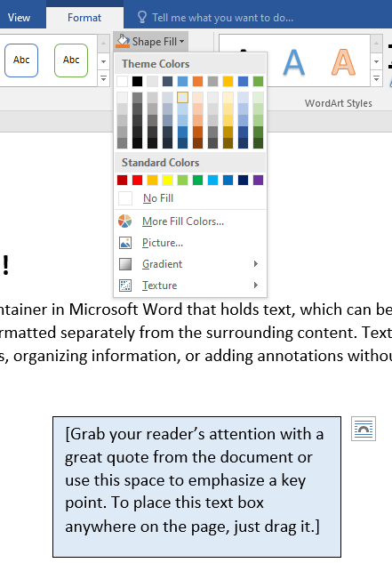This screenshot has height=563, width=392.
Task: Pick the yellow standard color
Action: point(167,180)
